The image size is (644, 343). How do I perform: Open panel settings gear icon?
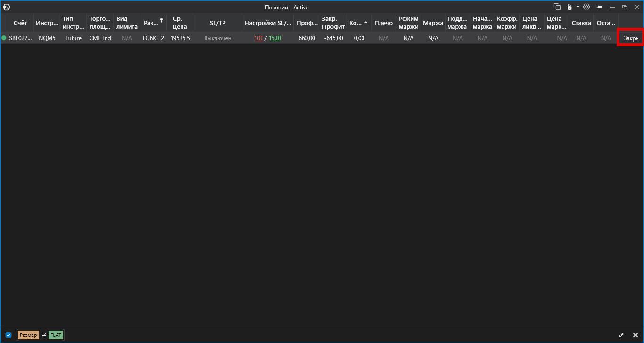[x=586, y=7]
